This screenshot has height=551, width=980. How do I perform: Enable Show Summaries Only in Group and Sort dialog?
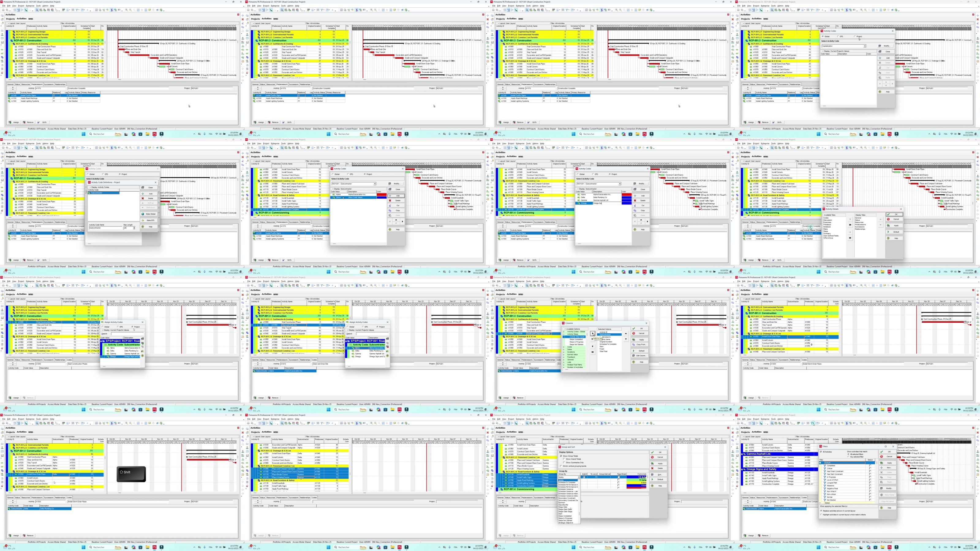pos(564,463)
